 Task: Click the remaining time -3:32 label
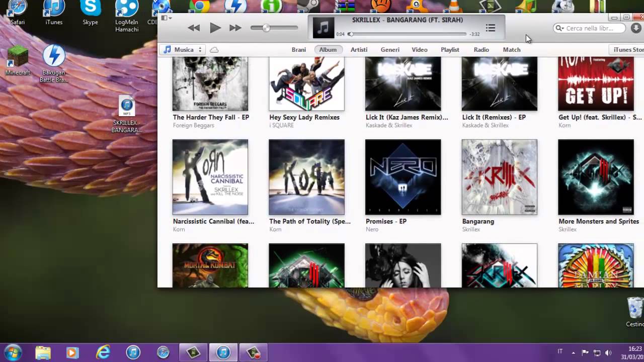(474, 34)
